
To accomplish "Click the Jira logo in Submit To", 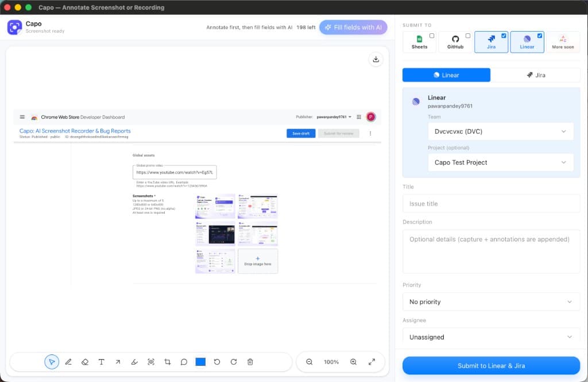I will (492, 39).
